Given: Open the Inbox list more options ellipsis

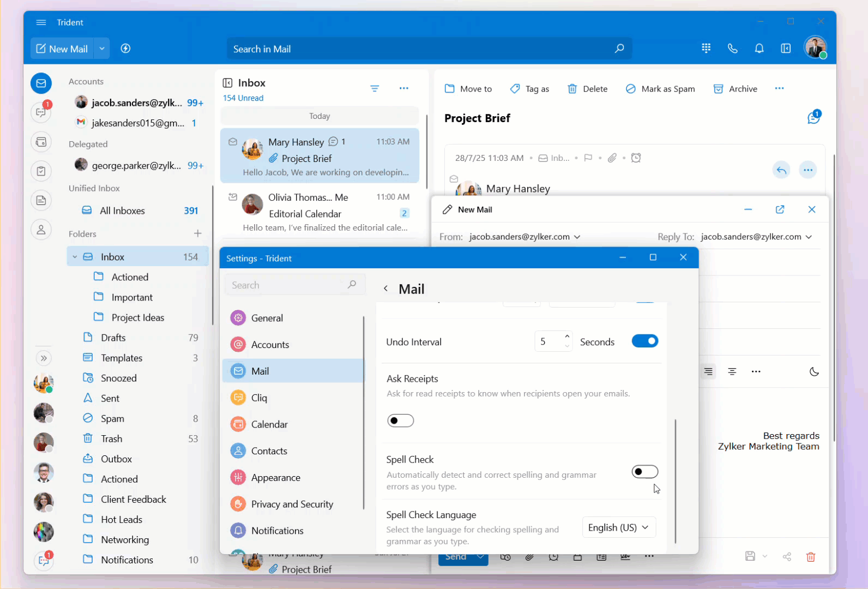Looking at the screenshot, I should 403,88.
